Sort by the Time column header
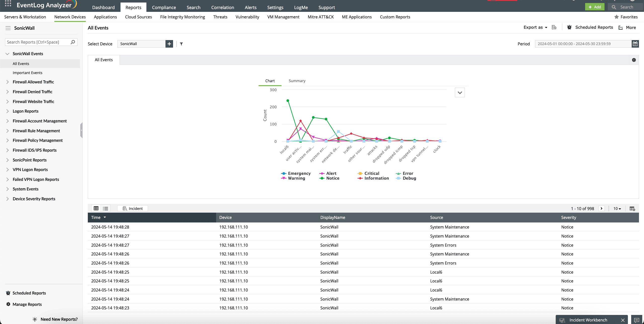This screenshot has height=324, width=644. pyautogui.click(x=152, y=217)
